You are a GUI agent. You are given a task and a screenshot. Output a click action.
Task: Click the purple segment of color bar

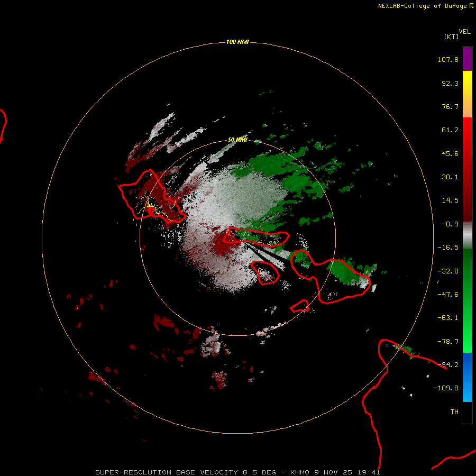click(x=467, y=59)
